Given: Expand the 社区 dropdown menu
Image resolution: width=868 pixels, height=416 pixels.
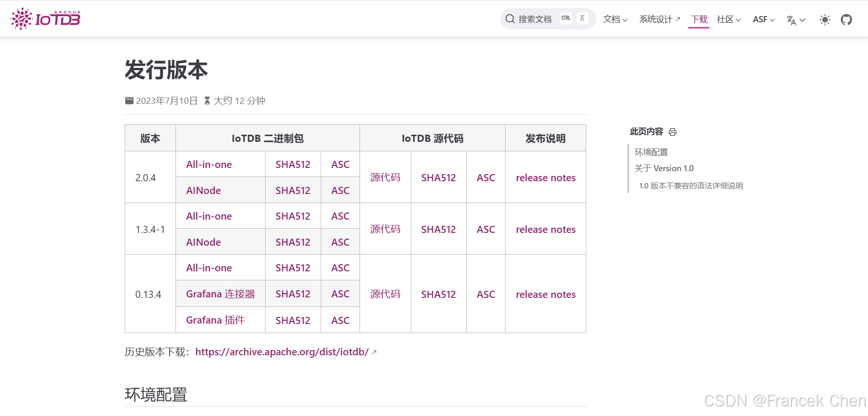Looking at the screenshot, I should point(728,19).
